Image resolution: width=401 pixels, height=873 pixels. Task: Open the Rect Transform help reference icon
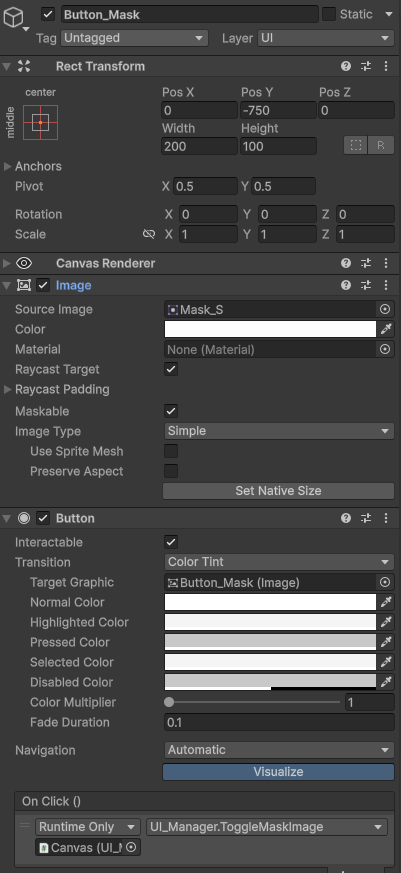346,66
